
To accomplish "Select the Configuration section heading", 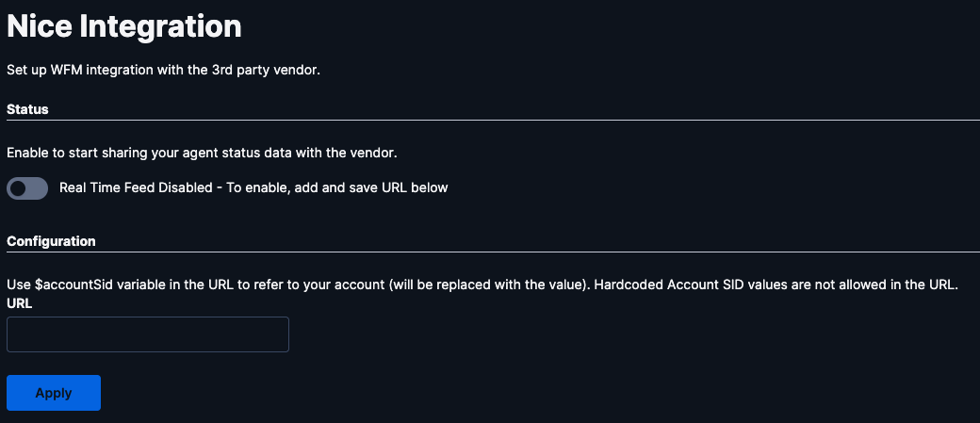I will (x=51, y=241).
